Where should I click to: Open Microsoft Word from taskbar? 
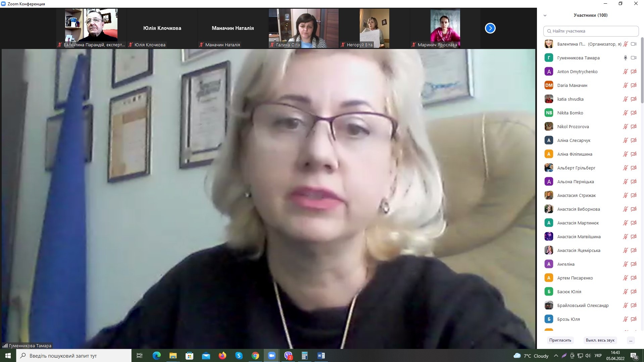coord(321,356)
